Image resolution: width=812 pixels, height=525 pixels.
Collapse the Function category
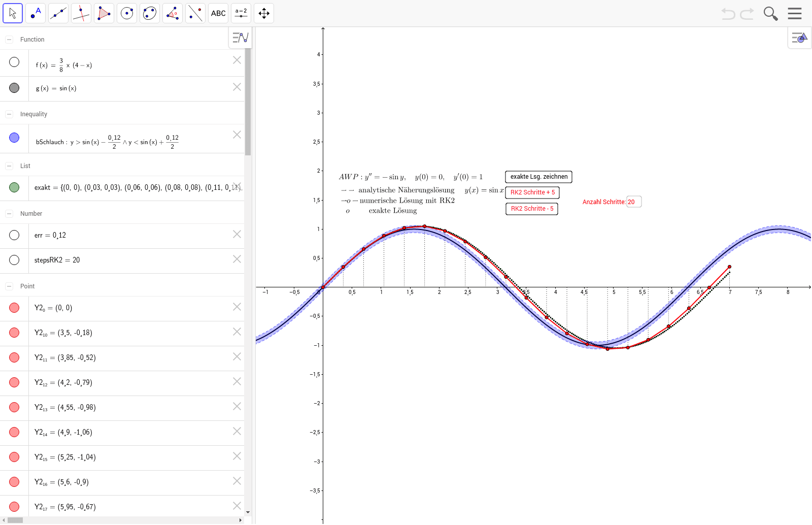click(9, 40)
